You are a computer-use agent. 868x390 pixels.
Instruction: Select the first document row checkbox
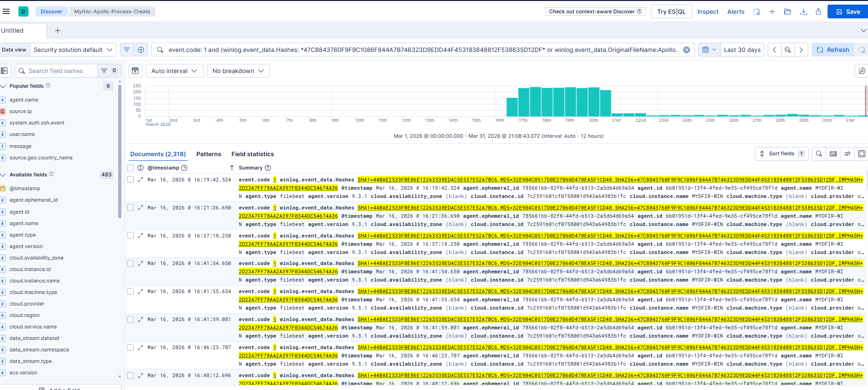click(x=131, y=180)
